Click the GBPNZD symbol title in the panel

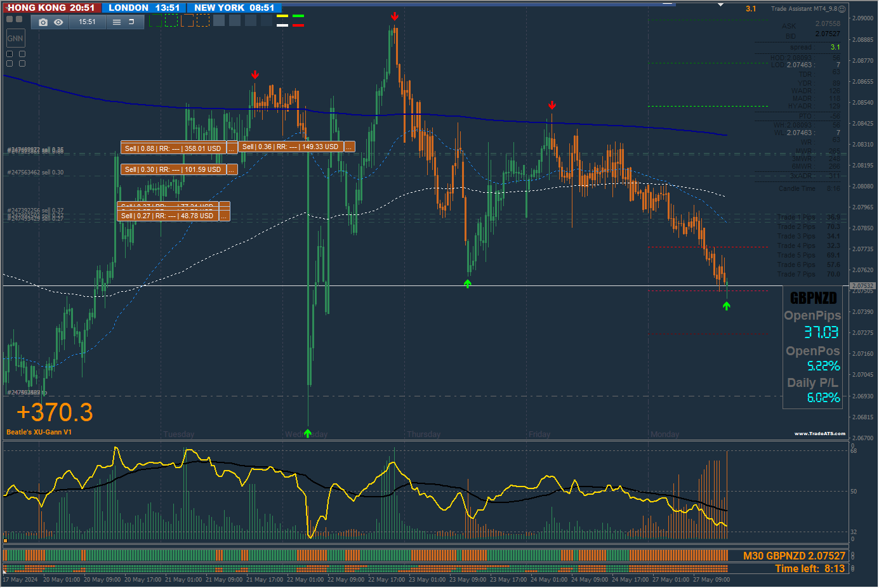click(813, 298)
